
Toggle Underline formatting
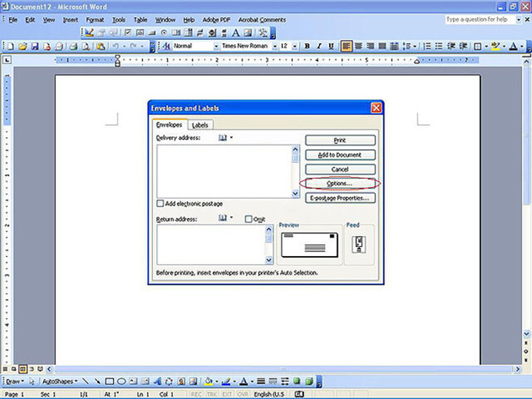click(331, 46)
